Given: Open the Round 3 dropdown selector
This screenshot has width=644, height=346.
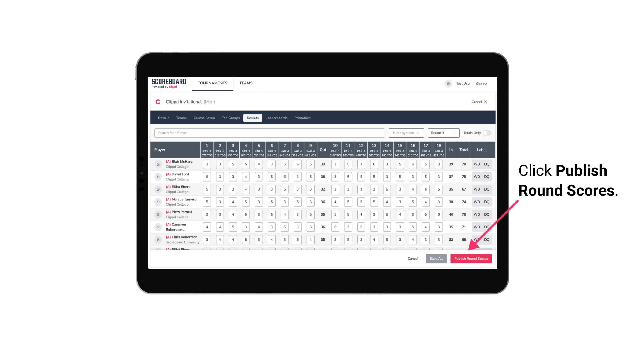Looking at the screenshot, I should click(442, 133).
